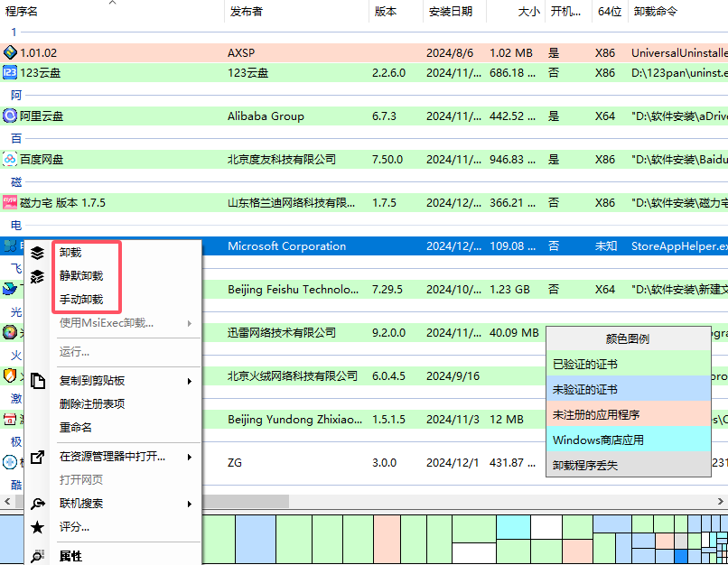This screenshot has height=565, width=728.
Task: Click the 北京火绒网络科技有限公司 cell
Action: click(293, 375)
